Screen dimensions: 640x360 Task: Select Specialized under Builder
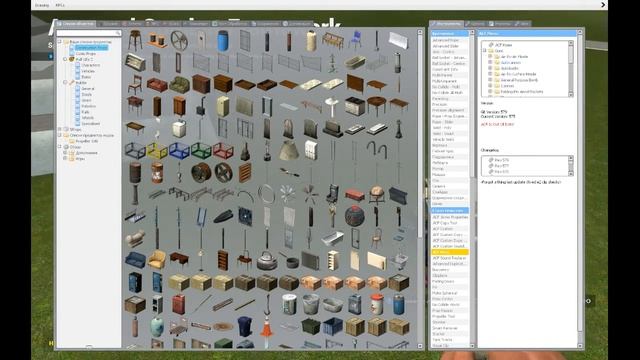pyautogui.click(x=91, y=124)
